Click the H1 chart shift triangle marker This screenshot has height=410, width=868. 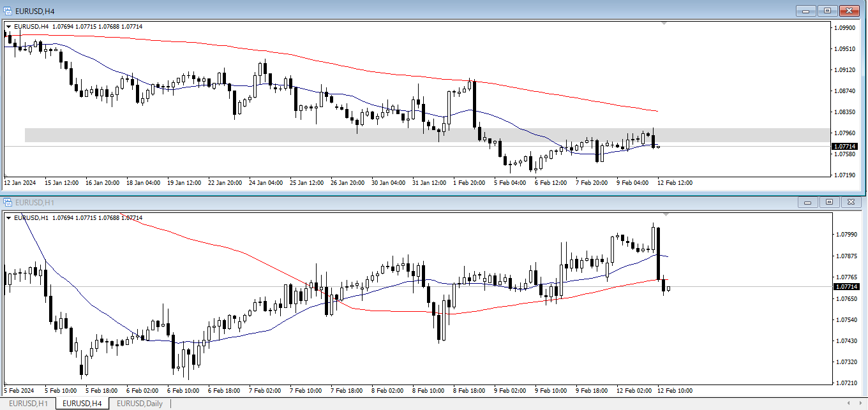coord(667,214)
